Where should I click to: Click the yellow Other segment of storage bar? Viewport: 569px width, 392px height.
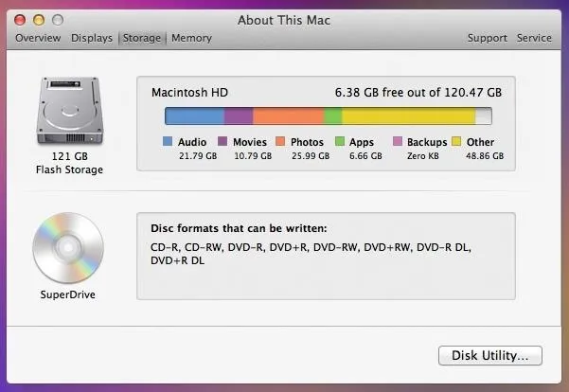coord(409,116)
